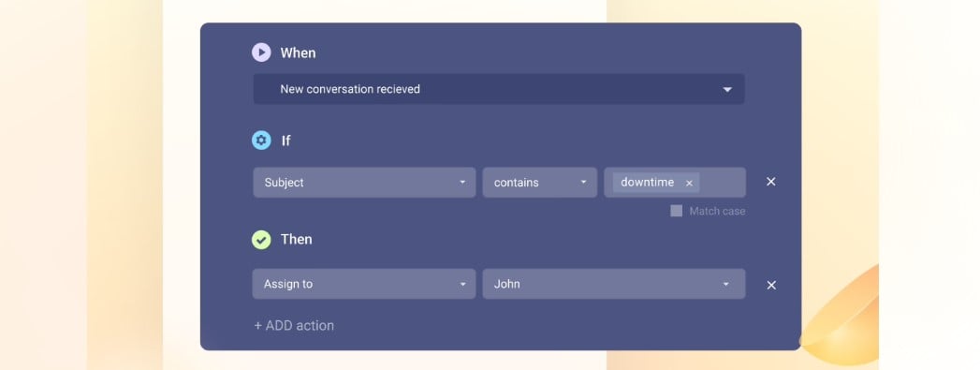The width and height of the screenshot is (980, 370).
Task: Expand the Subject field dropdown
Action: pyautogui.click(x=364, y=183)
